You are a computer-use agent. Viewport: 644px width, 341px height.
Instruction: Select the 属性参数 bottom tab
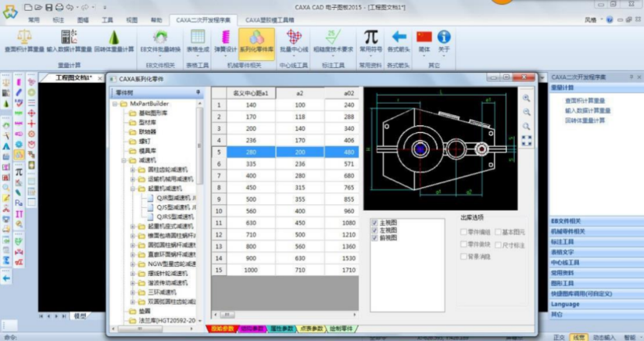coord(282,329)
